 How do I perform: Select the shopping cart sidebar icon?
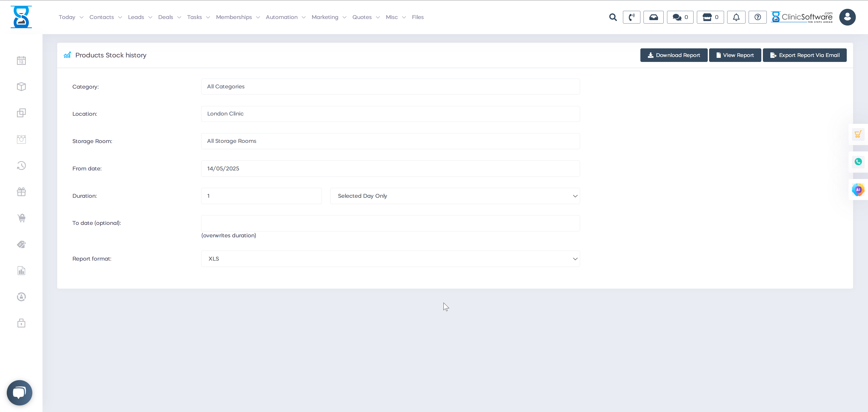[x=21, y=218]
